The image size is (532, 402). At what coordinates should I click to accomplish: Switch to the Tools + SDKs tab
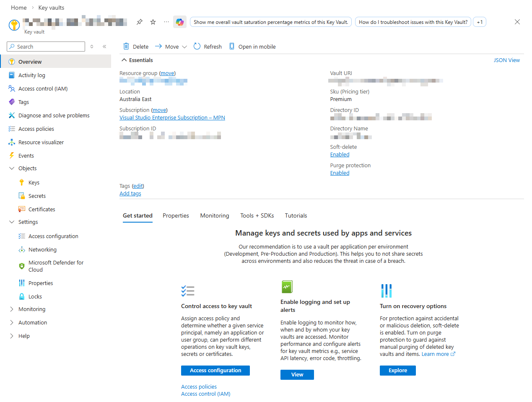[257, 216]
